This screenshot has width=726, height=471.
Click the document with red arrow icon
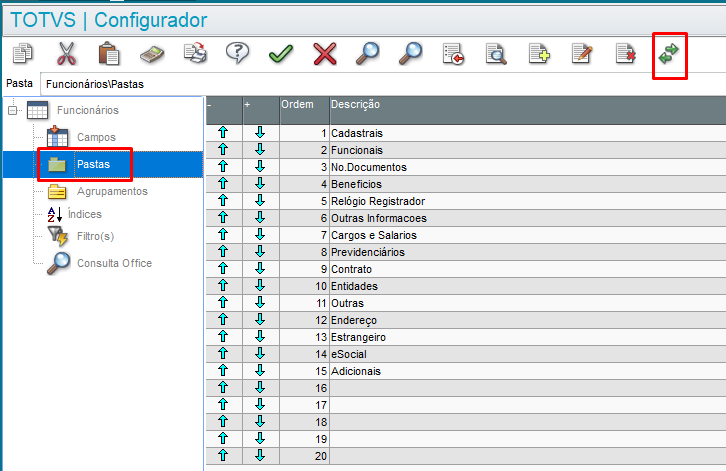453,54
